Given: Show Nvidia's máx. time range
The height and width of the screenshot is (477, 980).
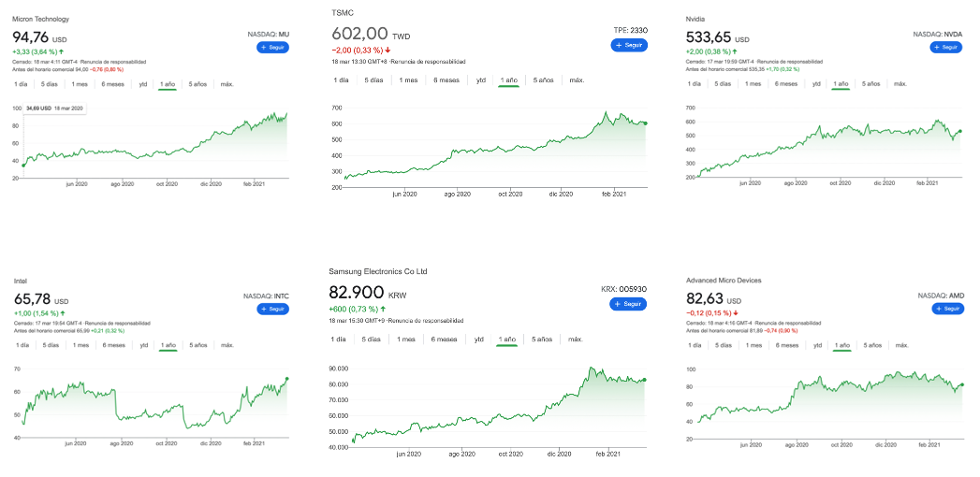Looking at the screenshot, I should click(900, 84).
